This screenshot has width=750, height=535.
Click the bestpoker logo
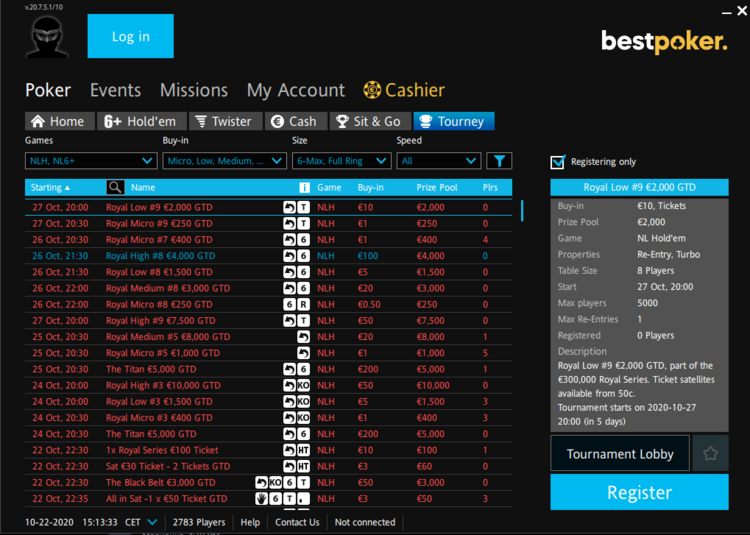pyautogui.click(x=664, y=42)
